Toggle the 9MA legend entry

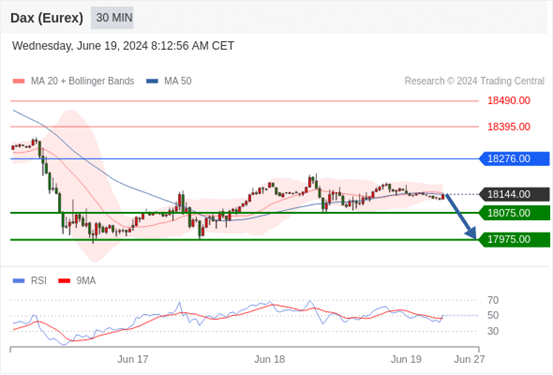[77, 281]
